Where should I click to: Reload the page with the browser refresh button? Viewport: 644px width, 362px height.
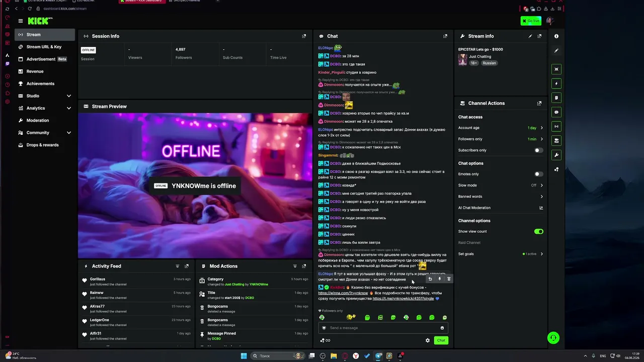click(30, 9)
